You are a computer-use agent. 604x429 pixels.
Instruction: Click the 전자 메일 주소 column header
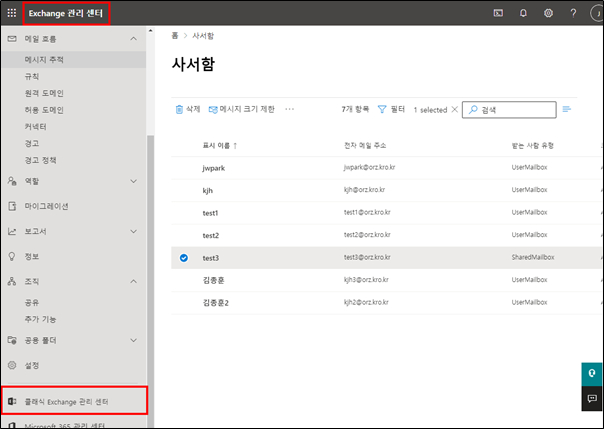[365, 145]
